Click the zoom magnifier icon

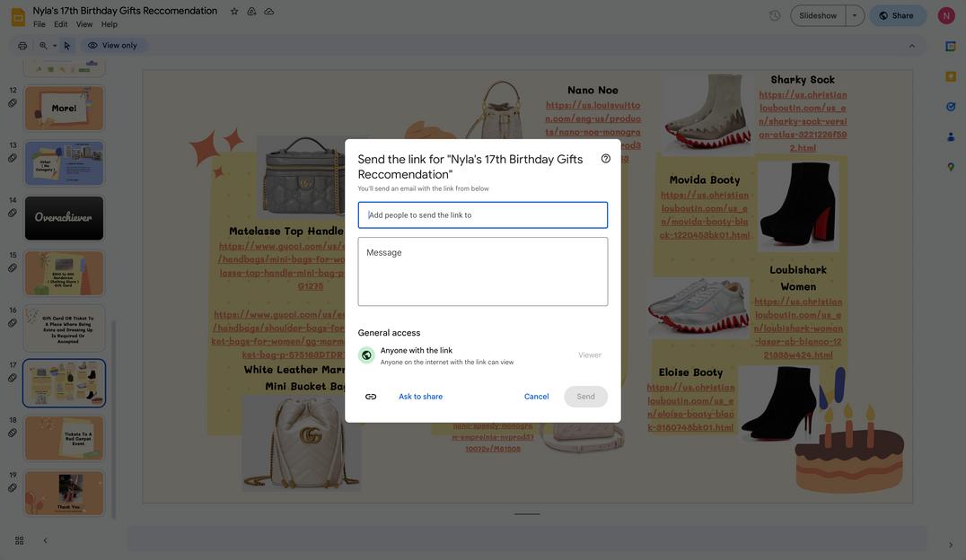[x=43, y=46]
